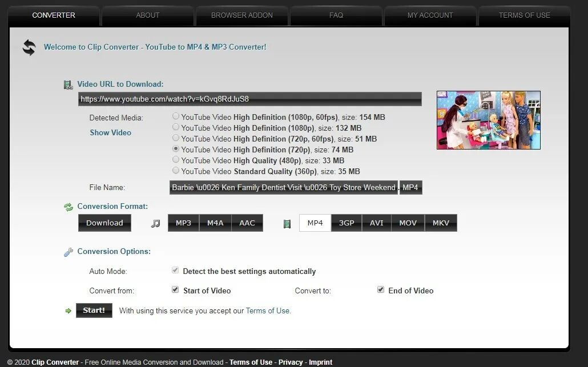Click the Clip Converter refresh arrows logo

29,47
